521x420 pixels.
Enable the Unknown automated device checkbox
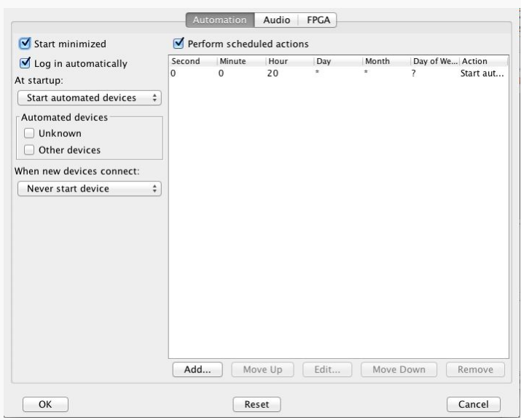pos(29,133)
